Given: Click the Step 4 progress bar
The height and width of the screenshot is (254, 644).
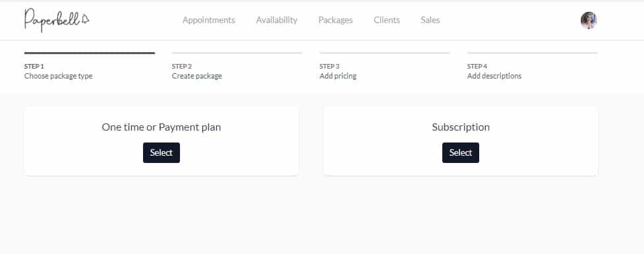Looking at the screenshot, I should 533,53.
